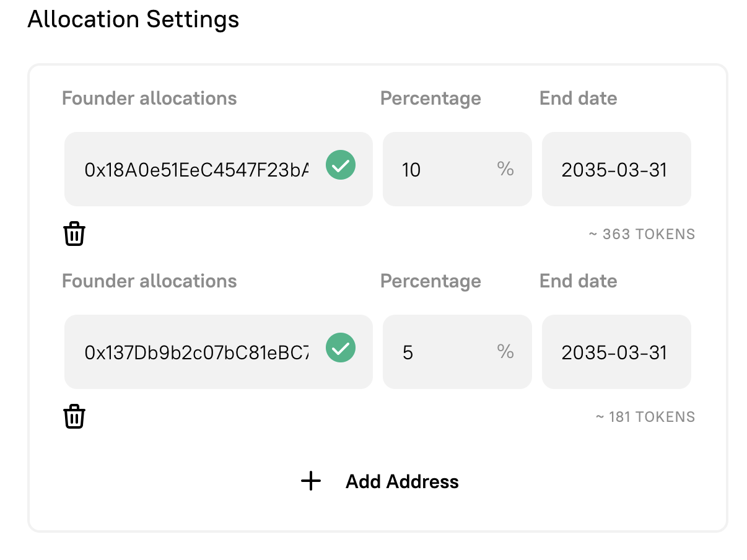Viewport: 747px width, 560px height.
Task: Click the first Founder allocations label
Action: (x=149, y=98)
